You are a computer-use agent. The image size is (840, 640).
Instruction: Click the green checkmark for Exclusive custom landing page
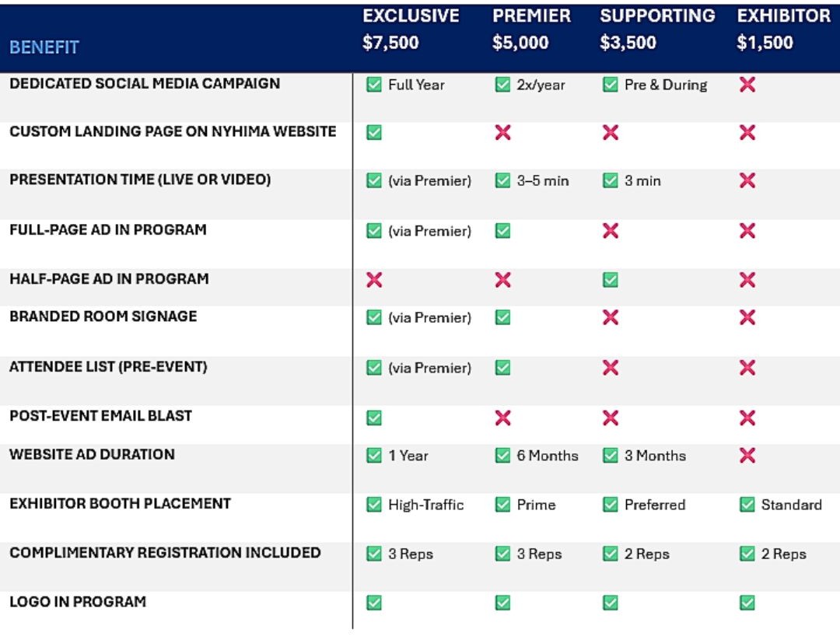point(374,133)
